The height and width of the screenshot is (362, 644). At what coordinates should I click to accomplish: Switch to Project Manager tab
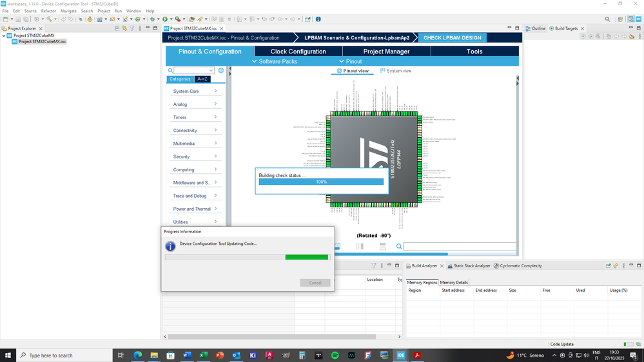tap(387, 52)
